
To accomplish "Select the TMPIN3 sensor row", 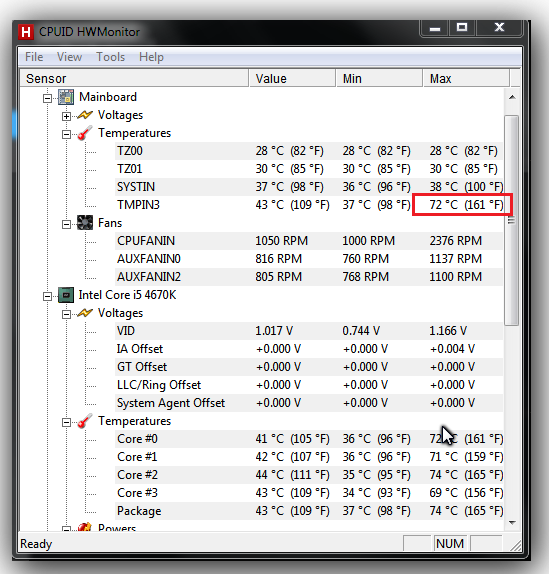I will 309,205.
